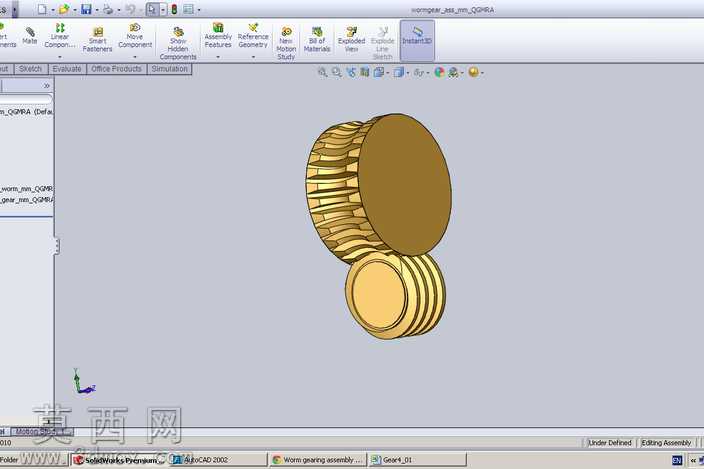
Task: Open the Worm gearing assembly browser window in the taskbar
Action: pyautogui.click(x=318, y=460)
